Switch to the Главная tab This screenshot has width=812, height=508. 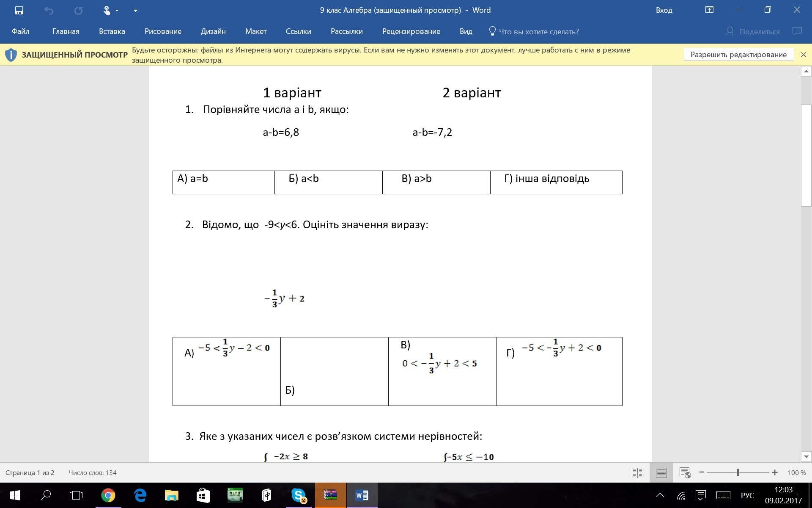click(66, 31)
